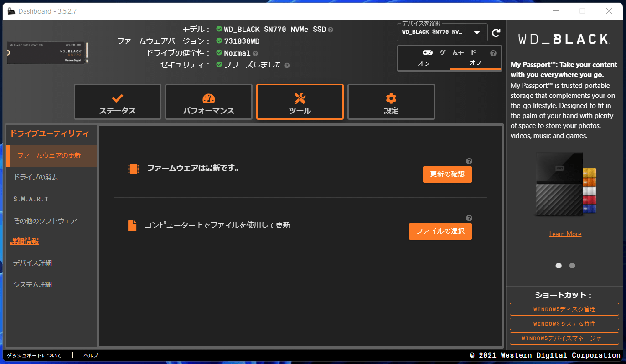626x364 pixels.
Task: Click the refresh device list icon
Action: pos(496,33)
